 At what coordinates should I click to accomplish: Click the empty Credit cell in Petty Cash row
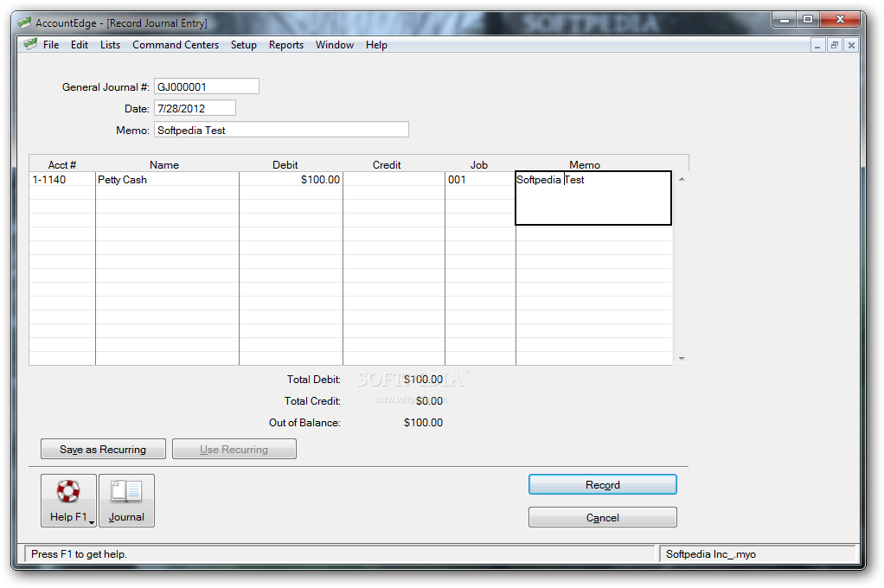pos(394,179)
